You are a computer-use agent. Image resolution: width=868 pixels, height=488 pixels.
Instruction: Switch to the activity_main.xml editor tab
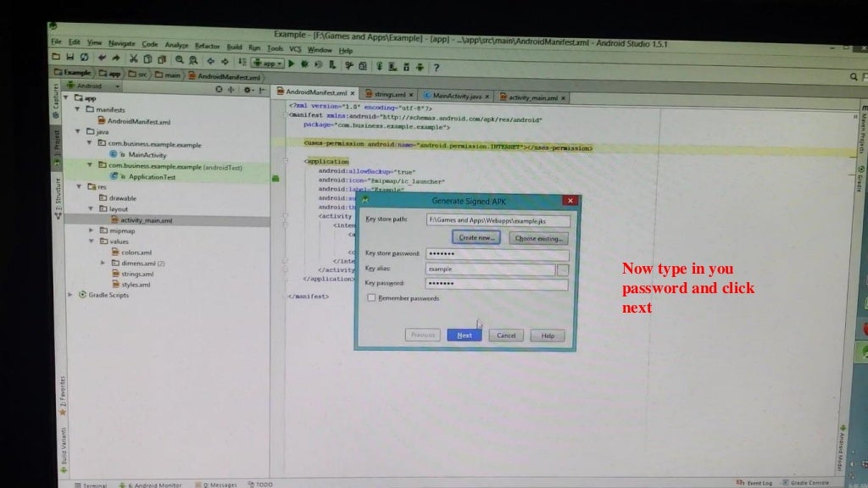(532, 98)
